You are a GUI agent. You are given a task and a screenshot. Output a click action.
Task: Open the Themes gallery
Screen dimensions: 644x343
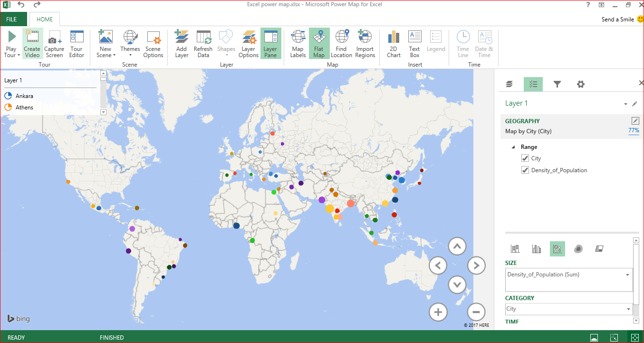(x=130, y=44)
